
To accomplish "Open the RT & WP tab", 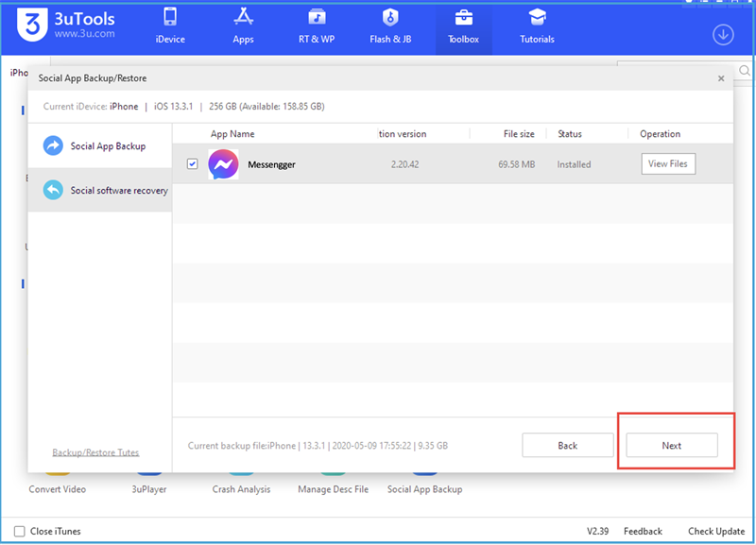I will (x=317, y=27).
